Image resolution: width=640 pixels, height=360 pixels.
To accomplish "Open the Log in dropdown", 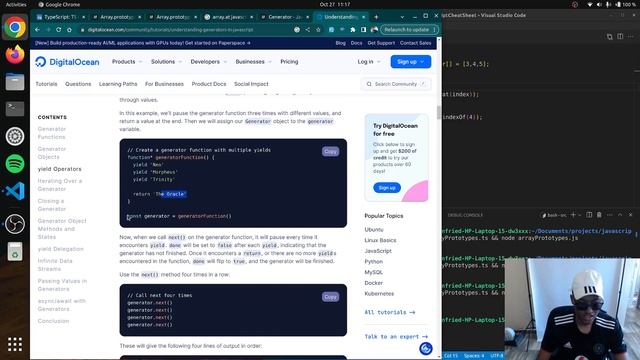I will [369, 62].
